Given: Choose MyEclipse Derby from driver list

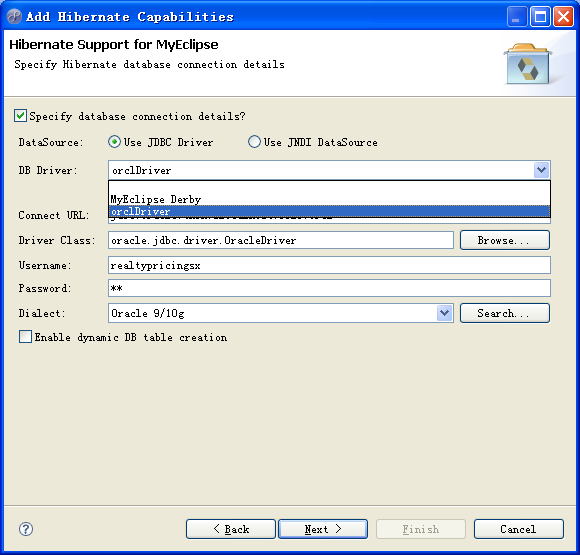Looking at the screenshot, I should [329, 199].
